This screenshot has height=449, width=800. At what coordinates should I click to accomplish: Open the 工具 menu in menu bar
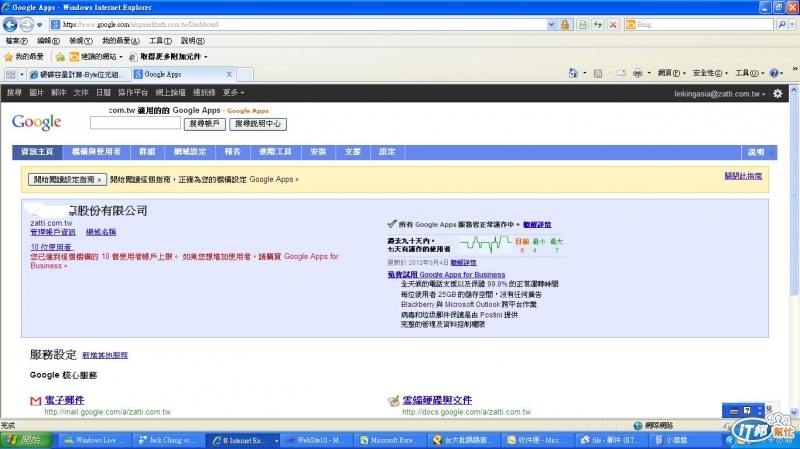pyautogui.click(x=160, y=41)
